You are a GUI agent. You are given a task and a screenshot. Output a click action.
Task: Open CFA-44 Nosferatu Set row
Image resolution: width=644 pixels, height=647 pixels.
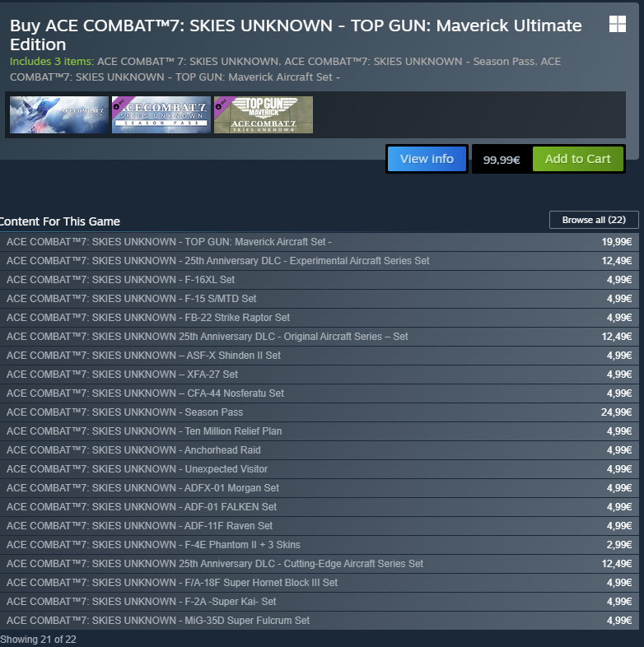[x=319, y=393]
